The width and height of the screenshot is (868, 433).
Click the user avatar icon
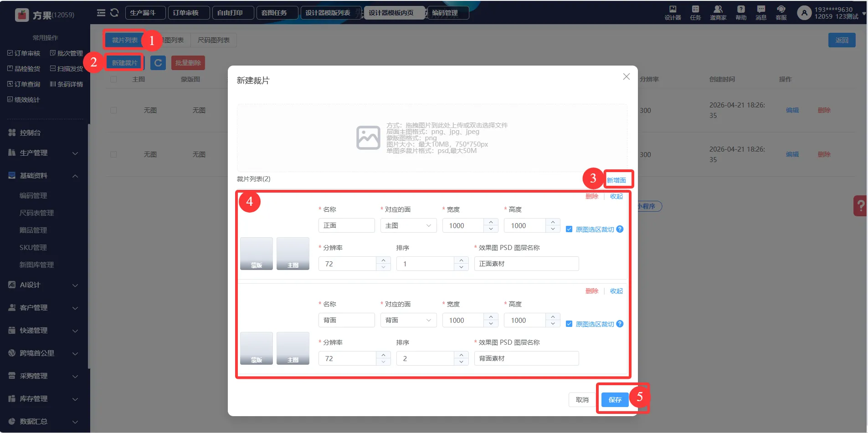coord(804,13)
